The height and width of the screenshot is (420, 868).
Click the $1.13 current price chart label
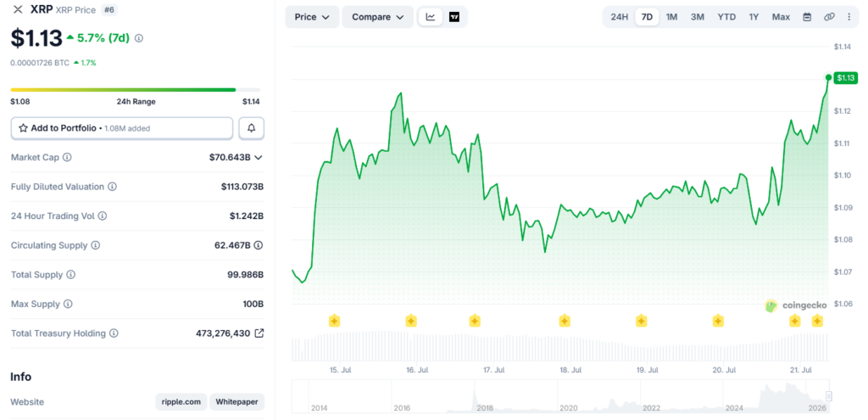[847, 77]
